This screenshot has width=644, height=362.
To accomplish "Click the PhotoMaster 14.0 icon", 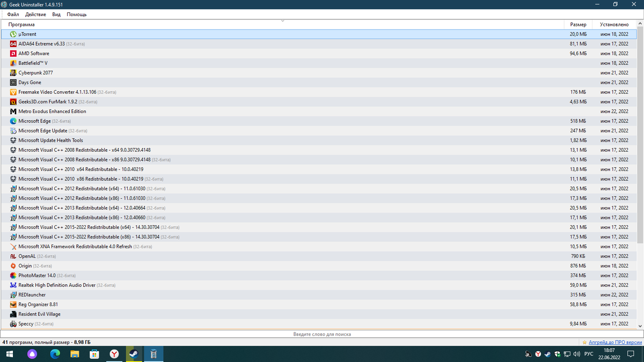I will 13,276.
